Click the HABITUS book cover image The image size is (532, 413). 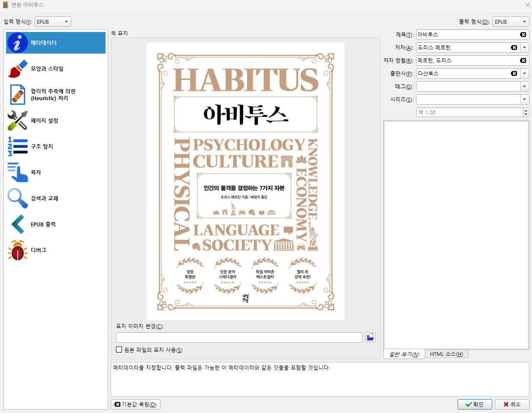(246, 181)
